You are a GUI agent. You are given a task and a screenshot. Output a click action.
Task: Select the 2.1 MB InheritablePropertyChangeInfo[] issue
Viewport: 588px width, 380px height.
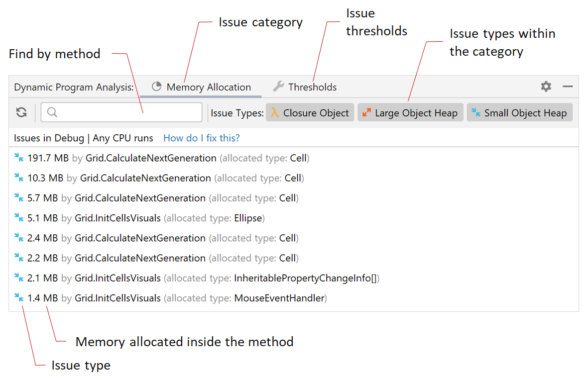click(197, 278)
